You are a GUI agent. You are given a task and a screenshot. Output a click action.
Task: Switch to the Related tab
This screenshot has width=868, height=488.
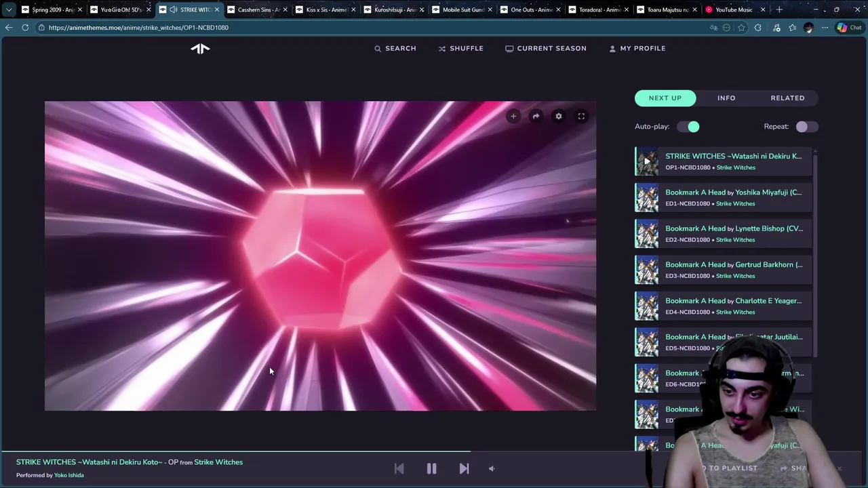pos(787,98)
